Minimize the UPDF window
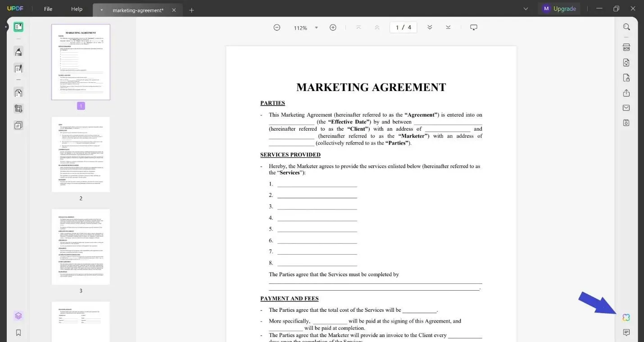The image size is (644, 342). click(x=599, y=9)
